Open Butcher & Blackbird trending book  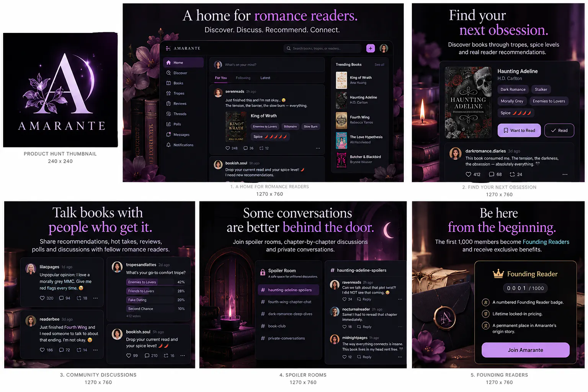tap(360, 160)
